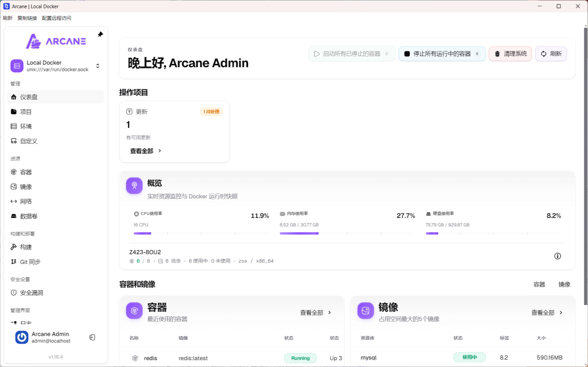Click 停止所有运行中的容器 button

click(442, 54)
